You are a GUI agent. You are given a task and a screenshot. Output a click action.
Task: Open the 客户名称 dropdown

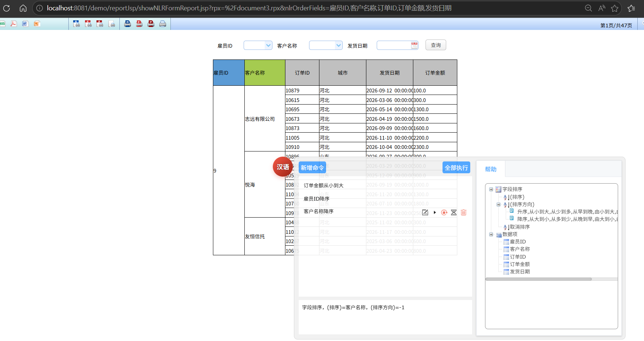coord(338,45)
